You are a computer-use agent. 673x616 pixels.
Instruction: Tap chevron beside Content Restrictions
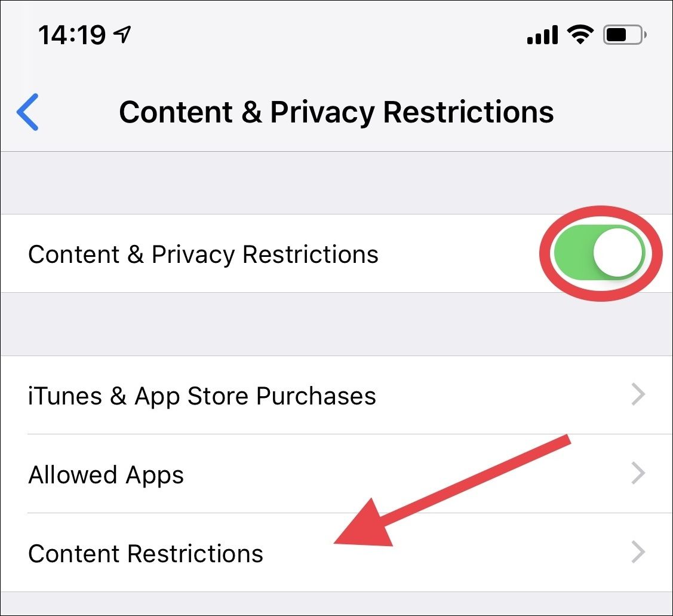pyautogui.click(x=638, y=552)
